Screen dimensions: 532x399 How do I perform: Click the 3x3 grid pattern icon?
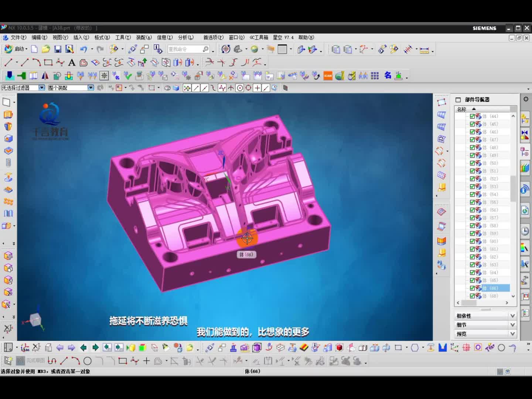[x=375, y=76]
